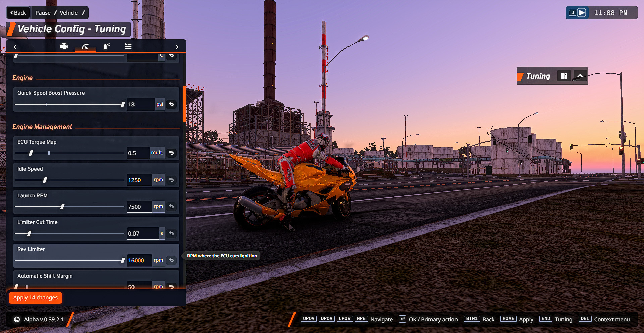Click the "Alpha v.0.39.2.1" version text
Screen dimensions: 644x333
[44, 319]
